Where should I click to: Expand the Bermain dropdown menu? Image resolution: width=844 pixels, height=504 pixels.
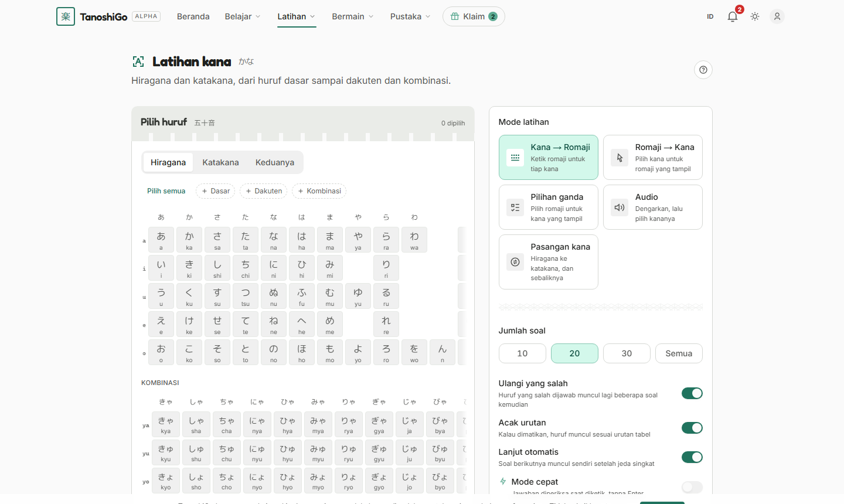tap(353, 16)
